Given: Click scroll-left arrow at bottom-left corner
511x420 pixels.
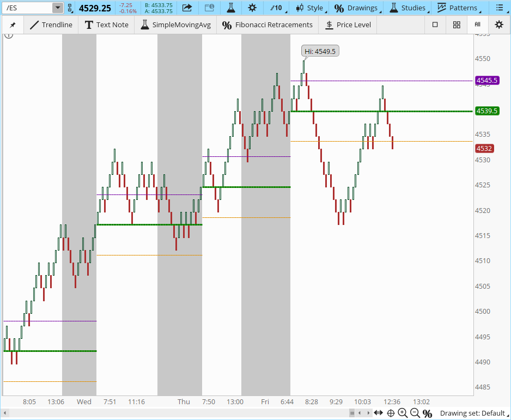Looking at the screenshot, I should [x=5, y=413].
